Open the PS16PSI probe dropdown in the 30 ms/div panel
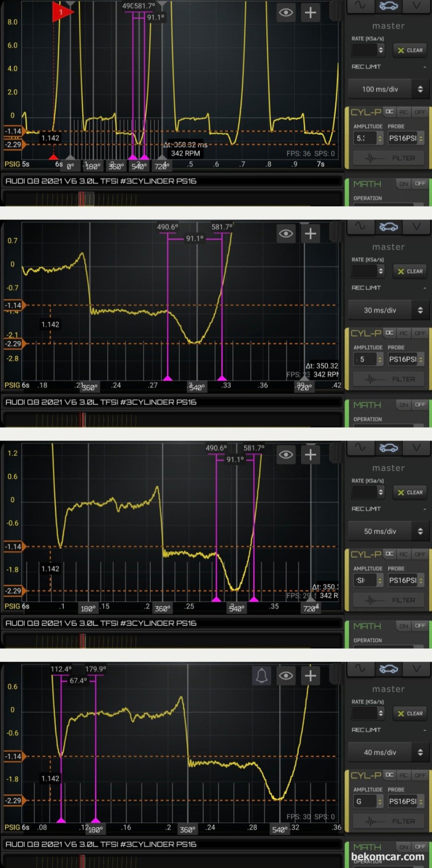The height and width of the screenshot is (868, 432). click(x=406, y=359)
